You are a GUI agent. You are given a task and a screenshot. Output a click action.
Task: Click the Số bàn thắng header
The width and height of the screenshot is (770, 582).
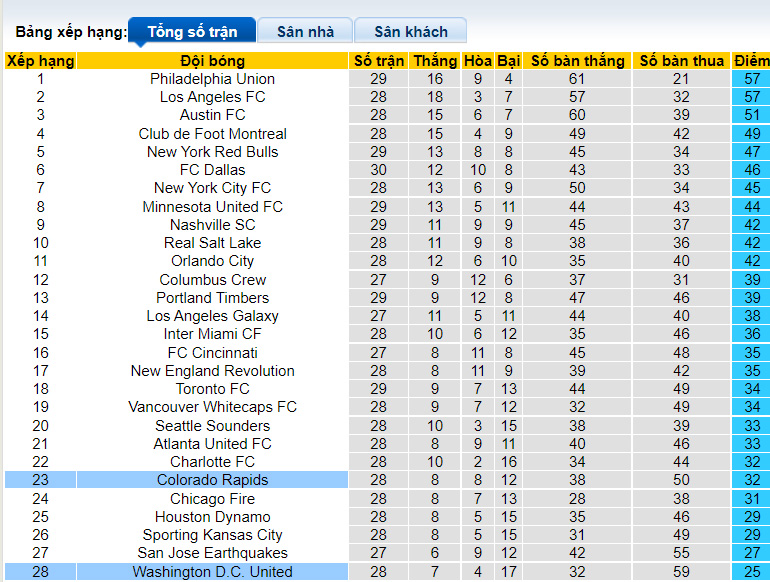point(578,61)
